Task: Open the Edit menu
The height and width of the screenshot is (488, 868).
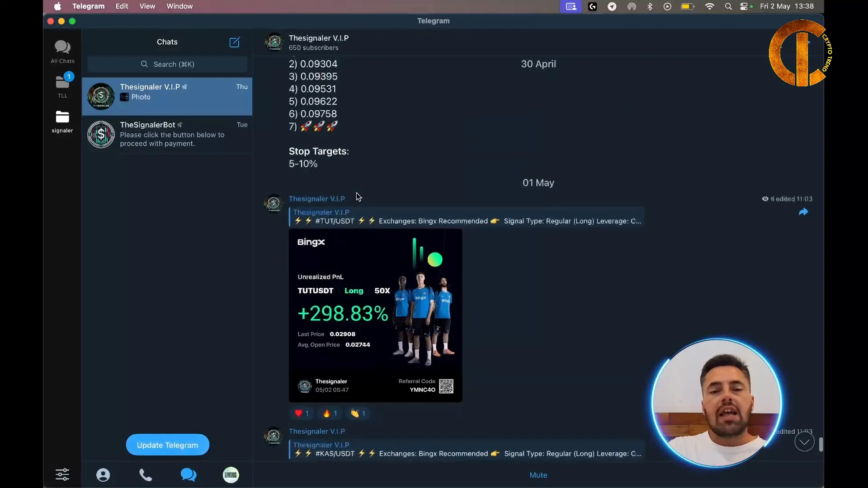Action: (122, 6)
